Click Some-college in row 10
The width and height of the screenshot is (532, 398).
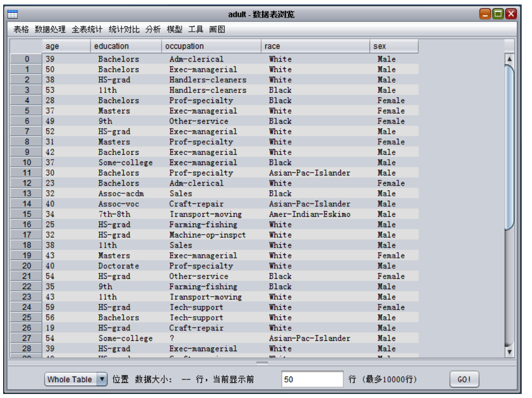coord(125,162)
